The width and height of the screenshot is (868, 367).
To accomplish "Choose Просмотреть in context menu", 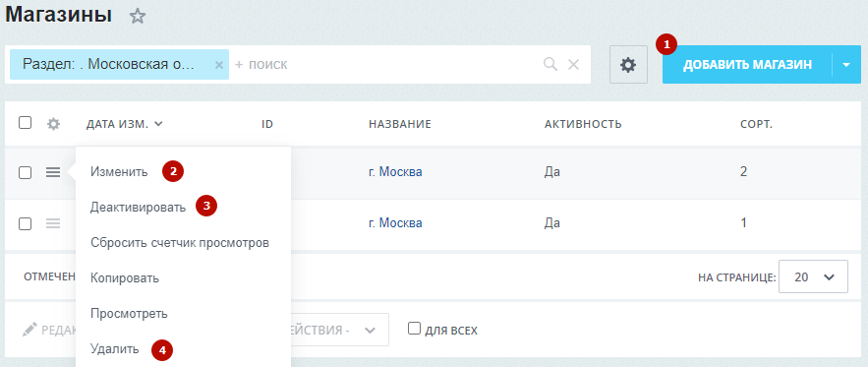I will [129, 314].
